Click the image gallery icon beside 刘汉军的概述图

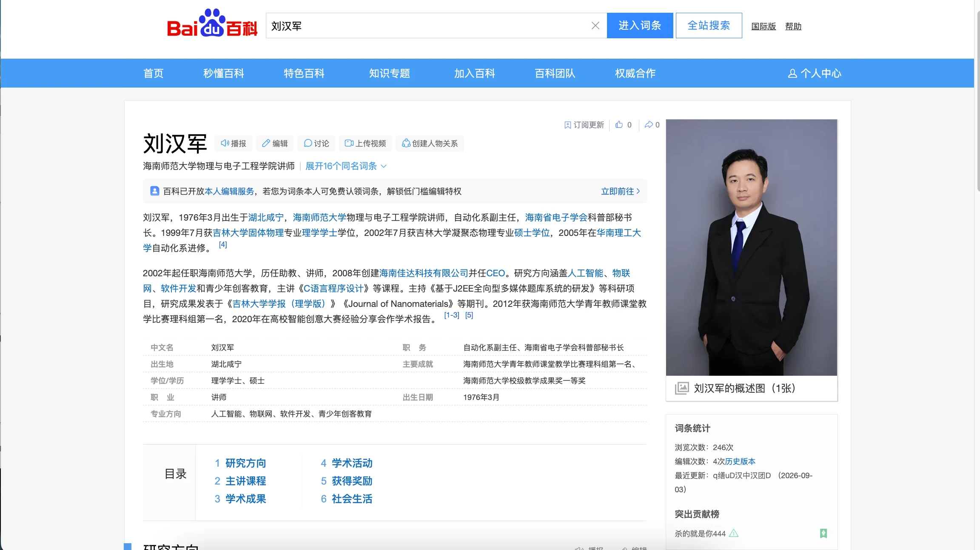coord(682,388)
